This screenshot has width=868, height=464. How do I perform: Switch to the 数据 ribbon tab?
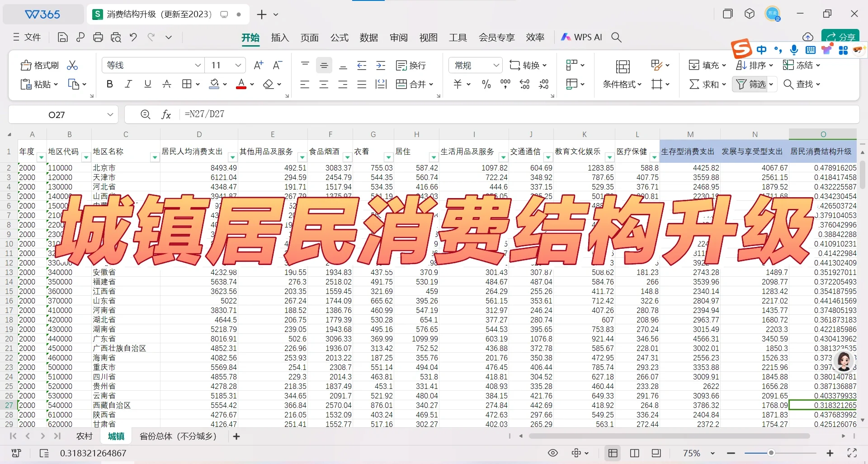(369, 38)
